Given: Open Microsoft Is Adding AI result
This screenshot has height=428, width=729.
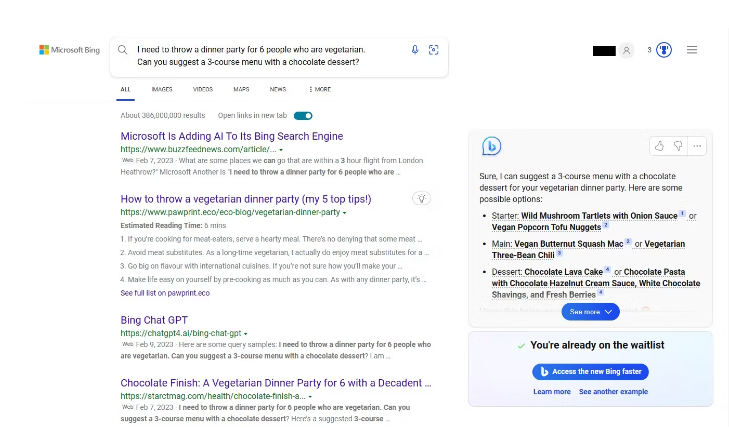Looking at the screenshot, I should click(232, 136).
